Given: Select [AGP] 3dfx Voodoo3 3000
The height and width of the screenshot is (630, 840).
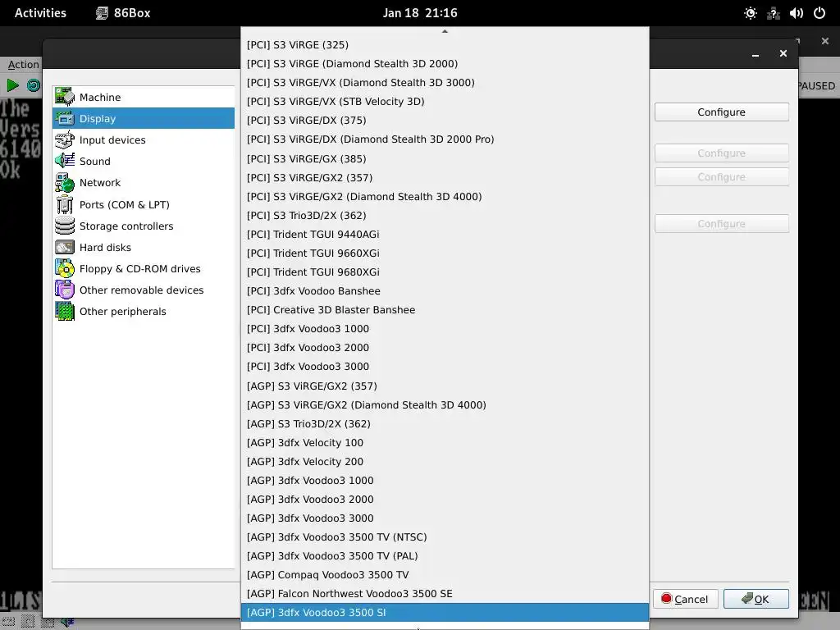Looking at the screenshot, I should coord(445,518).
